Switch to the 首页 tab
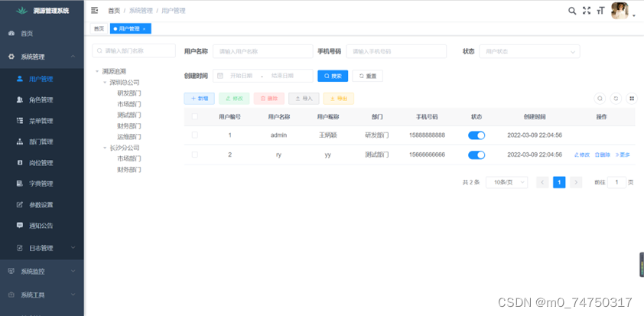The height and width of the screenshot is (316, 644). pos(99,29)
